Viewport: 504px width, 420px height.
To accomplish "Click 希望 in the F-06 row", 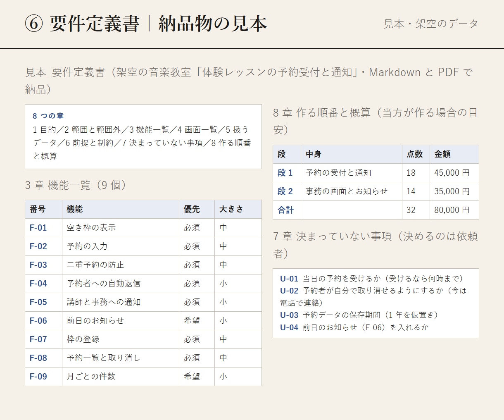I will (x=197, y=321).
